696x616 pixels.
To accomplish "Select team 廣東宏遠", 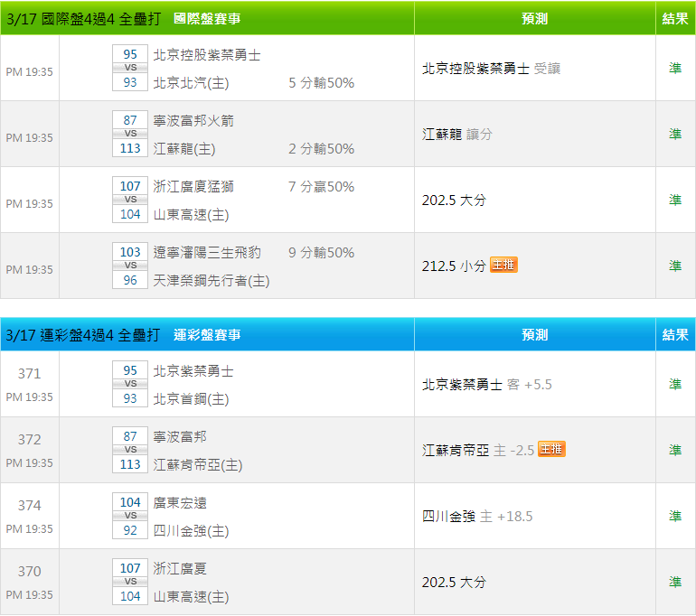I will [180, 503].
